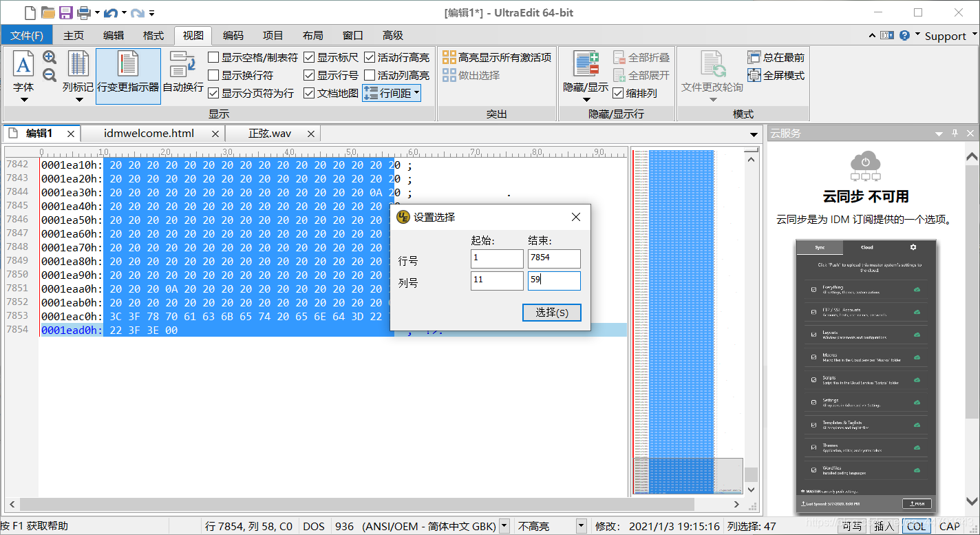
Task: Click the 插入 status bar button
Action: 884,526
